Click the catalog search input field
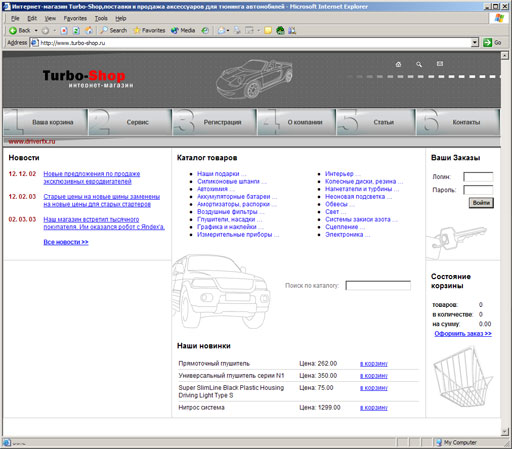 [x=378, y=286]
